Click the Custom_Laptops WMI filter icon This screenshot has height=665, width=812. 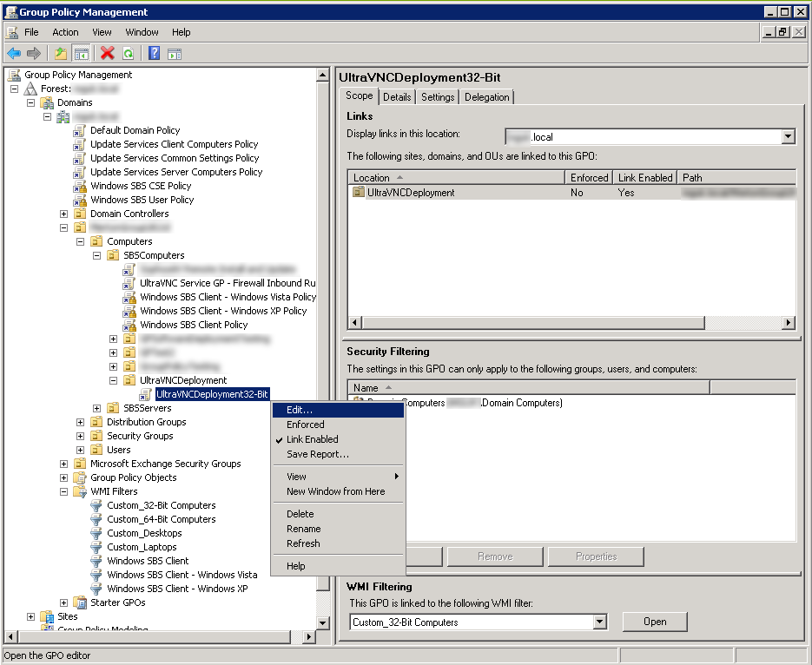tap(96, 547)
